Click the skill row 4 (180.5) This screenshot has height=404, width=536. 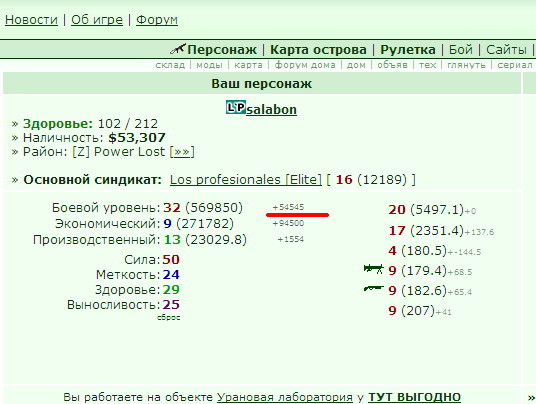pos(435,251)
